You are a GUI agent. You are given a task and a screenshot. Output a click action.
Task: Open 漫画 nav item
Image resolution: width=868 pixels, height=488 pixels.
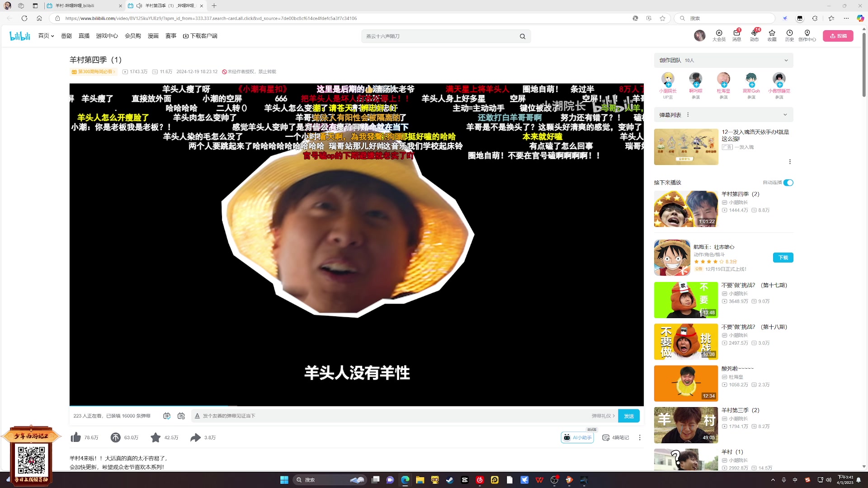coord(153,36)
